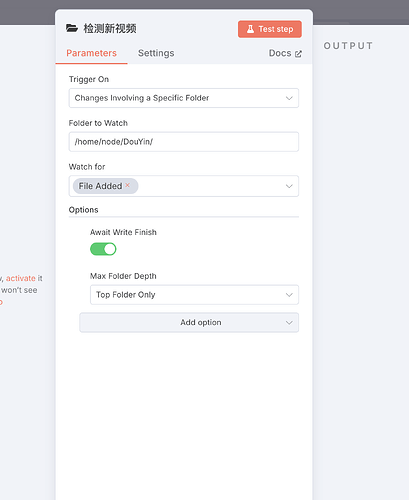409x500 pixels.
Task: Remove File Added tag with its x icon
Action: click(127, 185)
